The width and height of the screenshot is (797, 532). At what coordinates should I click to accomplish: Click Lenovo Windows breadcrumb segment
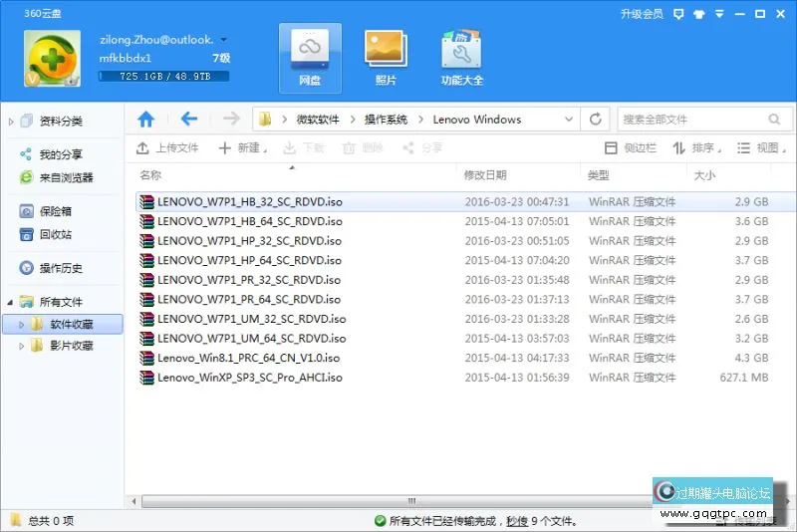coord(477,120)
